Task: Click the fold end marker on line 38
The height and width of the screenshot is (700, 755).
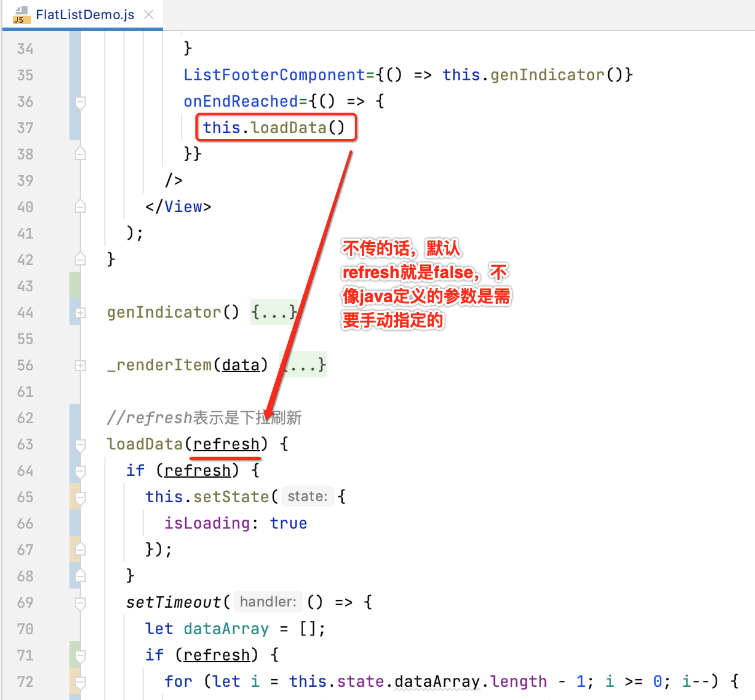Action: (80, 154)
